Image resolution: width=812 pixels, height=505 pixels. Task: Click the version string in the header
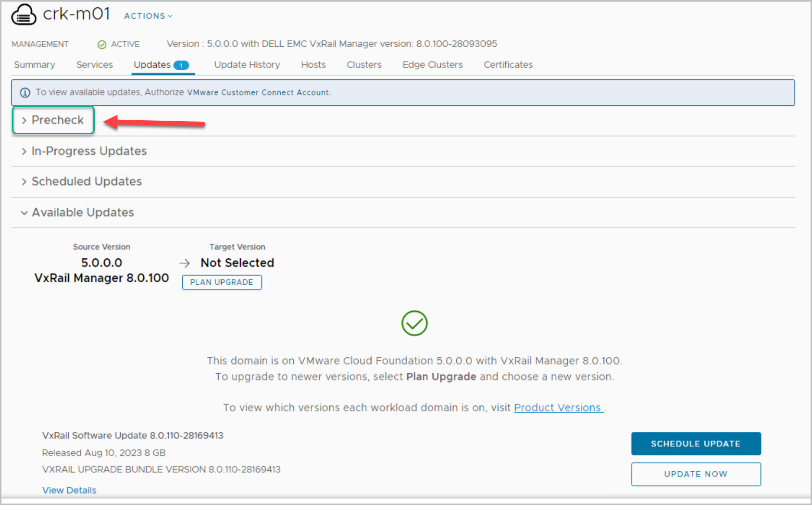click(332, 44)
